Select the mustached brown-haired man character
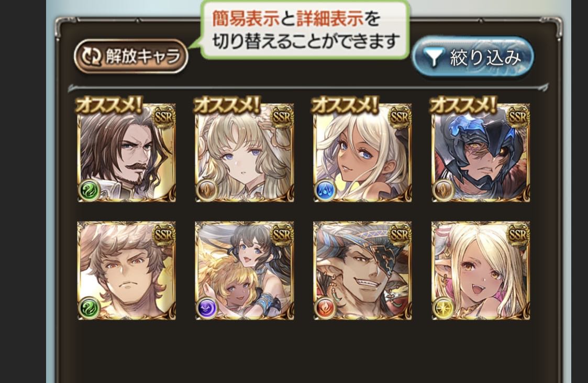This screenshot has height=383, width=588. pyautogui.click(x=126, y=153)
